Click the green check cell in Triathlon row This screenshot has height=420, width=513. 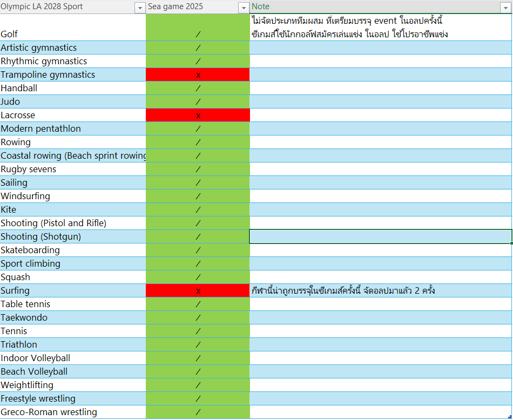pos(198,344)
